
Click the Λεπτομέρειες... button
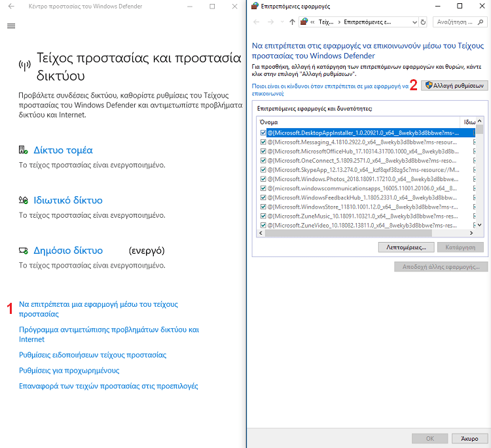pos(406,247)
